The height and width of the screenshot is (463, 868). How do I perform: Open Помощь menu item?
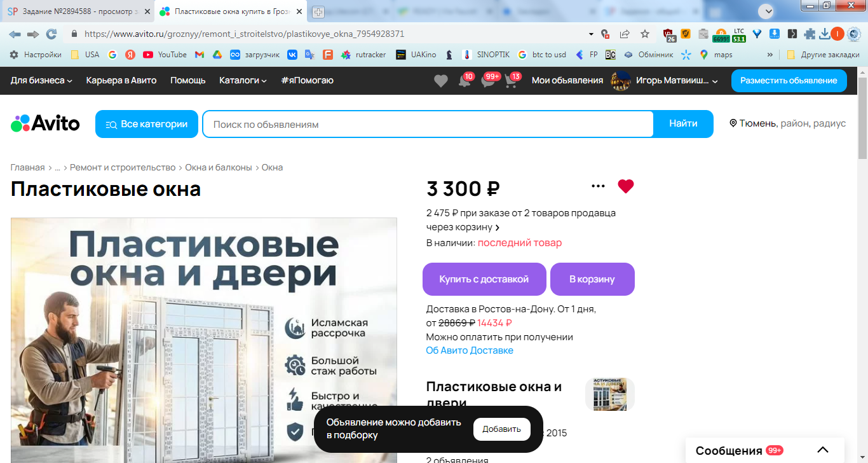pyautogui.click(x=188, y=80)
